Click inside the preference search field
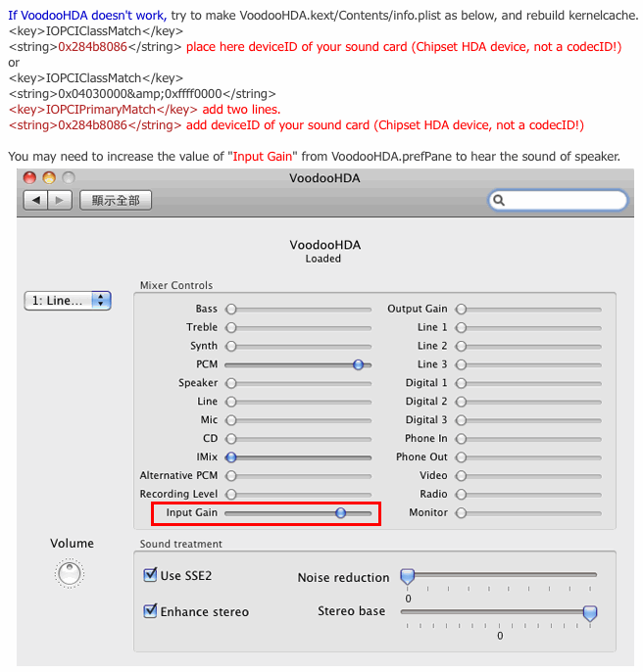The image size is (643, 672). [558, 200]
